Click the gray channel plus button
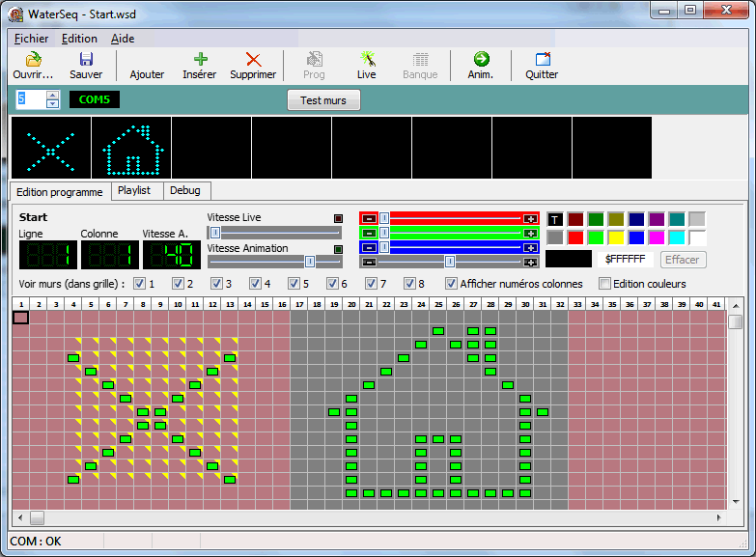Viewport: 756px width, 557px height. tap(530, 262)
